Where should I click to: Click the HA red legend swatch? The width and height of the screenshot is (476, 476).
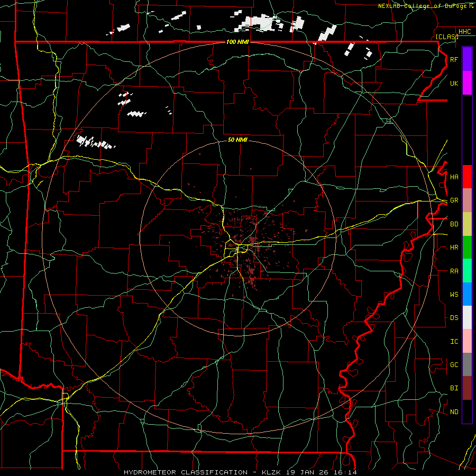click(x=467, y=177)
